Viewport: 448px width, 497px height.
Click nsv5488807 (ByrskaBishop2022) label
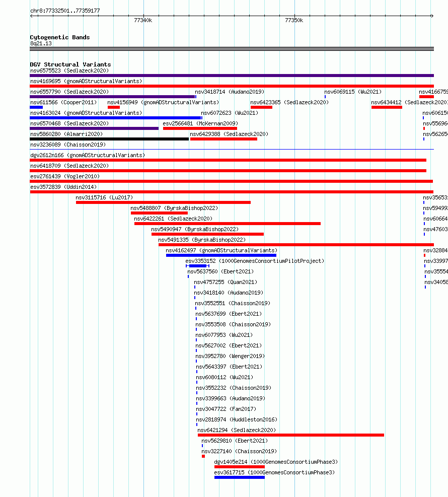(x=174, y=208)
